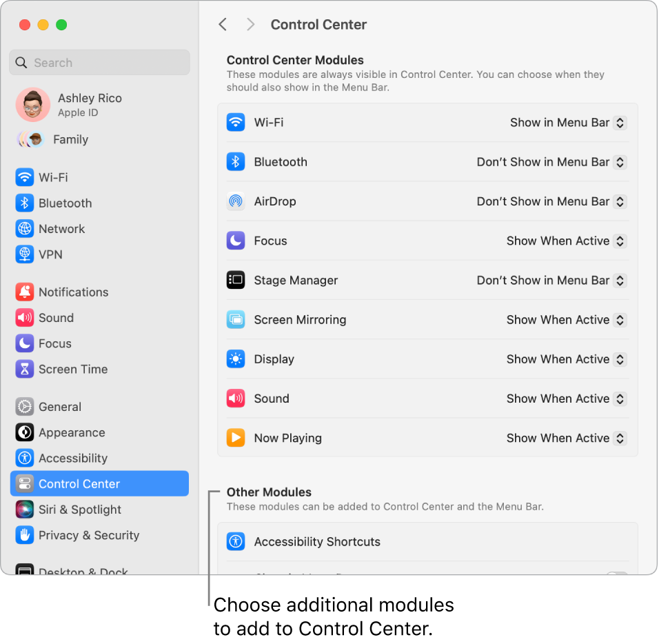Click the Display brightness icon
Screen dimensions: 659x644
[235, 359]
